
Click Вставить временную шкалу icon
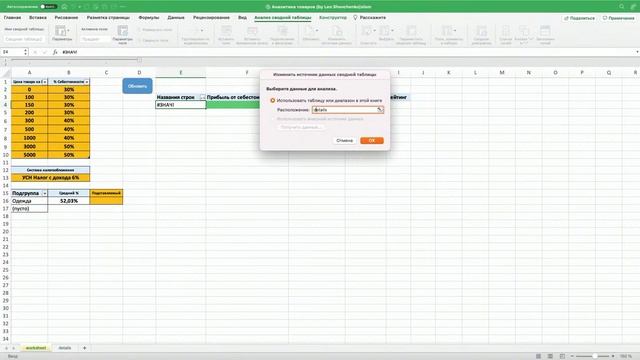[x=252, y=31]
